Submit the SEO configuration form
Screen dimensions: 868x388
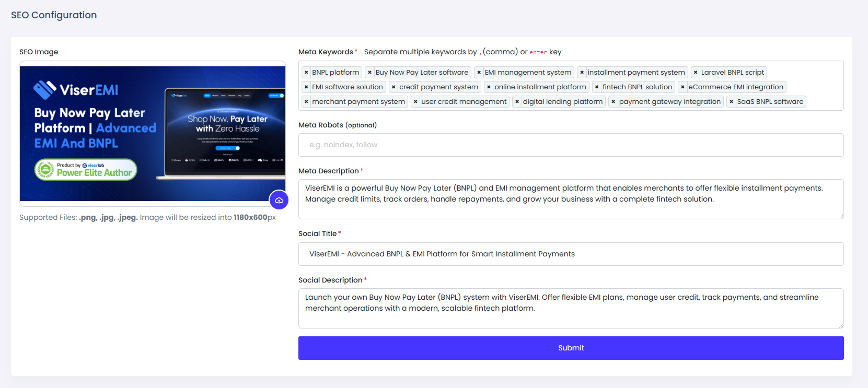click(571, 348)
